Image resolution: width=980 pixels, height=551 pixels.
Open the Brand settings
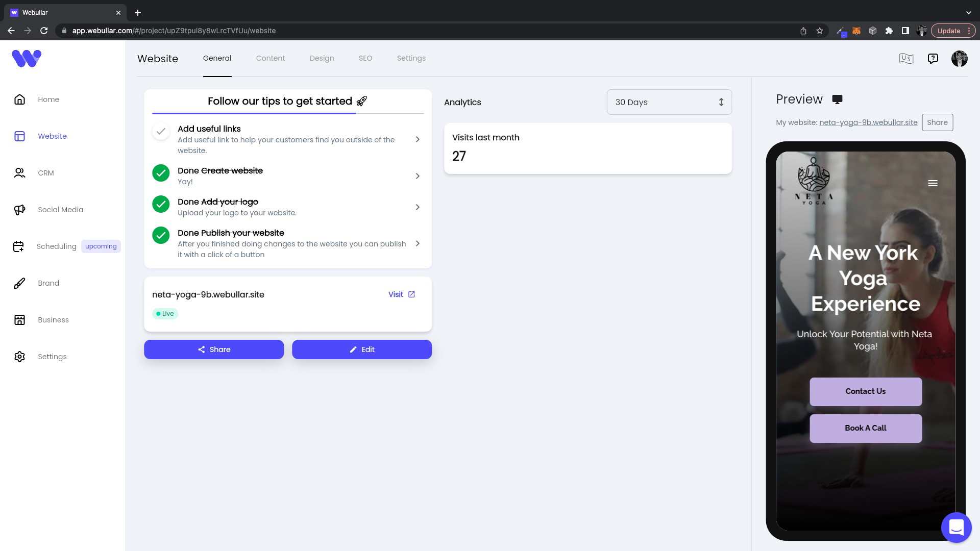(x=48, y=283)
